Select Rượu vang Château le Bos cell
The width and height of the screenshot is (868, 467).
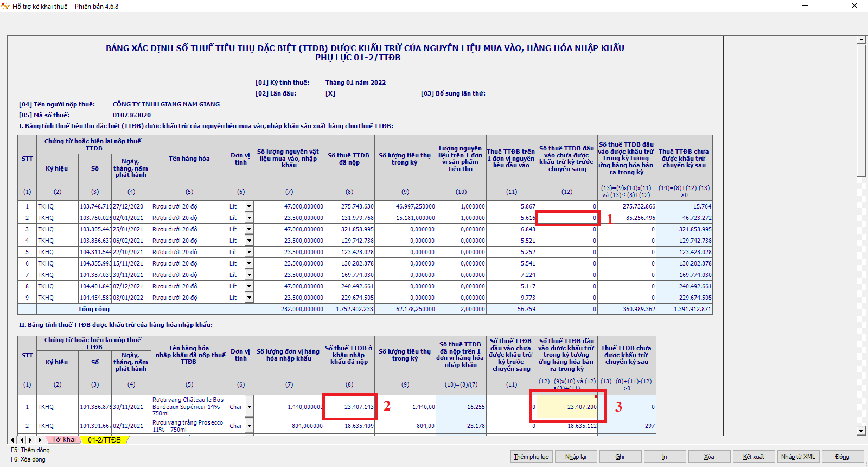[189, 407]
